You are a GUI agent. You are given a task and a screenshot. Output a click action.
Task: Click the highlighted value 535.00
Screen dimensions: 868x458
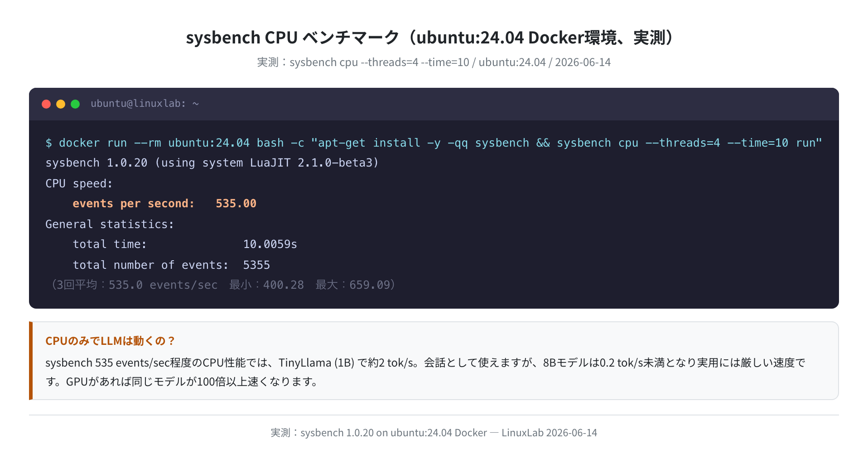point(236,204)
